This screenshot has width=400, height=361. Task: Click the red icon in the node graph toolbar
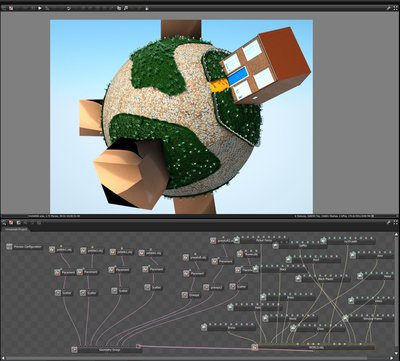coord(11,222)
